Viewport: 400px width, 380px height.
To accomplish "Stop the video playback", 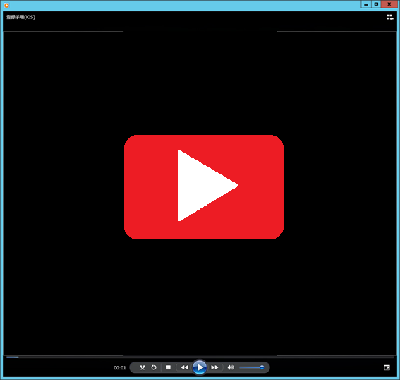I will click(168, 367).
